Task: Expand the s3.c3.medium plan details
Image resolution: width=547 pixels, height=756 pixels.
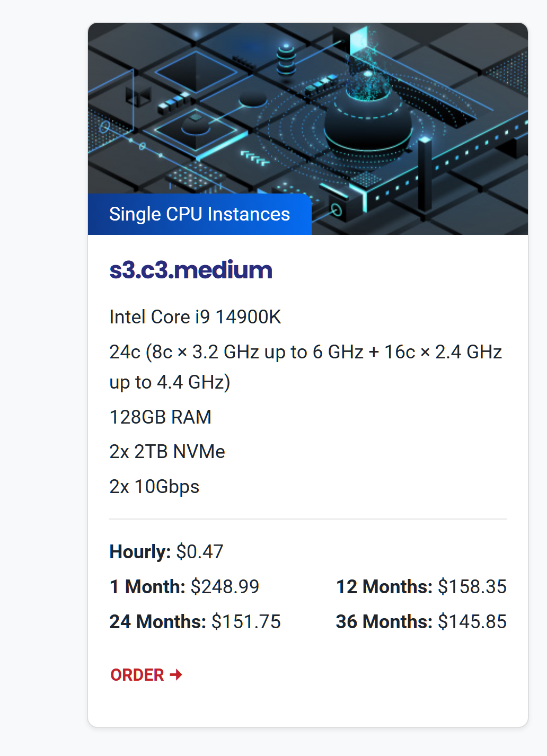Action: point(190,270)
